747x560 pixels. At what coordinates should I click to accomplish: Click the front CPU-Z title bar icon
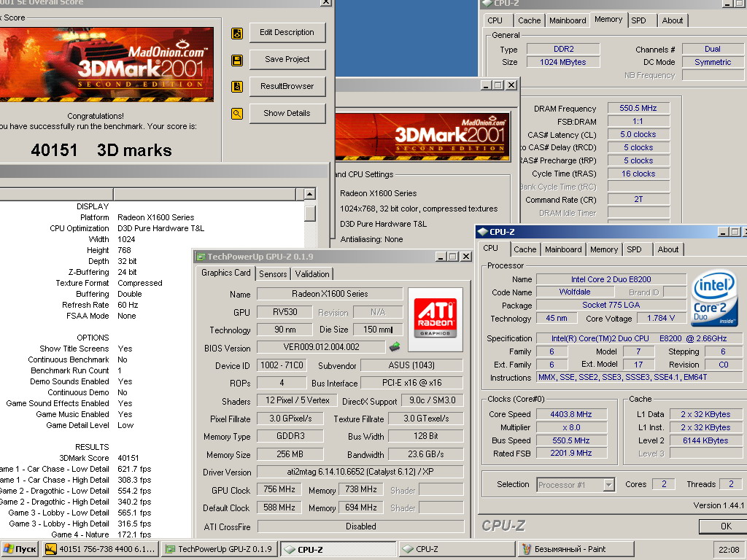tap(483, 232)
